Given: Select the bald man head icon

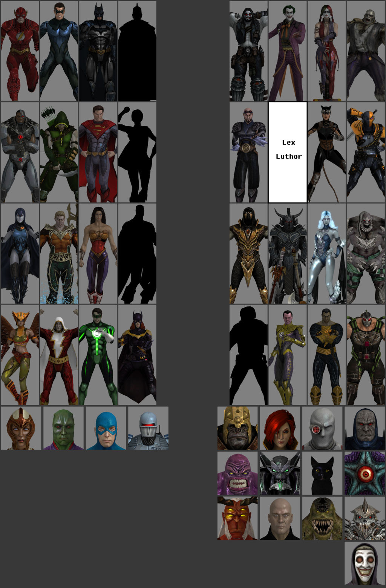Looking at the screenshot, I should pos(280,518).
